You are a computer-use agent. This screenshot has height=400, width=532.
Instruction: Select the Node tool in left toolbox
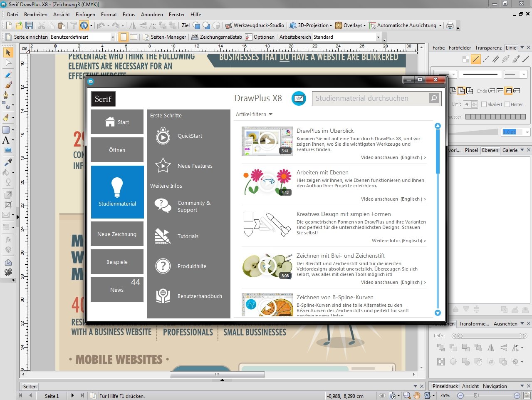8,63
